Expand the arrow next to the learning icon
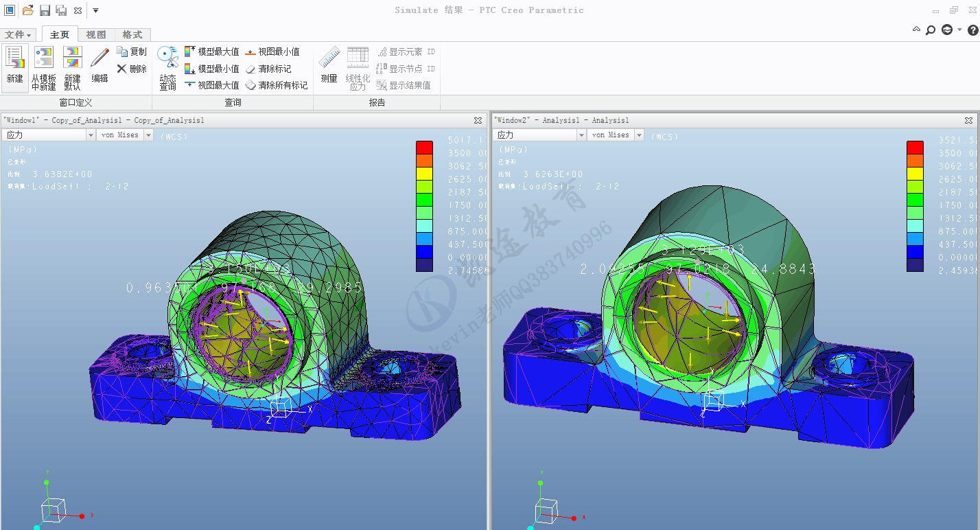This screenshot has height=530, width=980. point(960,30)
